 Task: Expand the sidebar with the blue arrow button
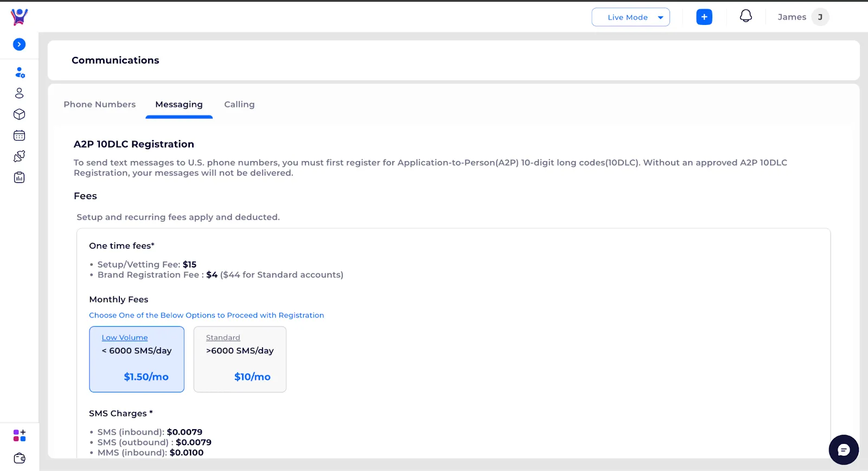pos(19,44)
